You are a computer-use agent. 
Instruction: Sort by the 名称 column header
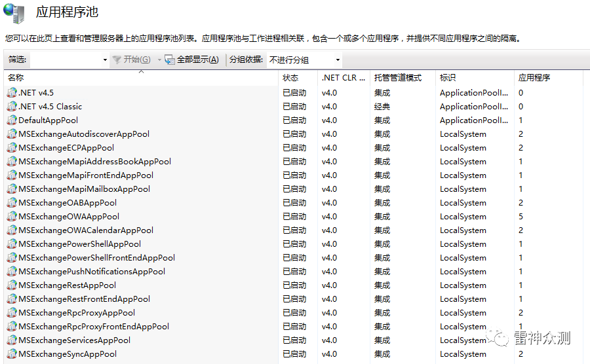pyautogui.click(x=142, y=78)
